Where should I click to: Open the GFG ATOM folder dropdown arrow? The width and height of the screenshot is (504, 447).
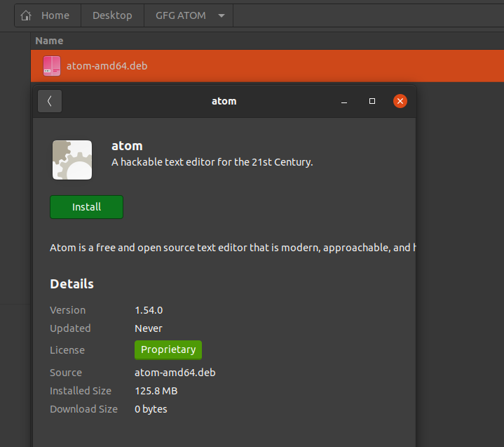coord(222,15)
